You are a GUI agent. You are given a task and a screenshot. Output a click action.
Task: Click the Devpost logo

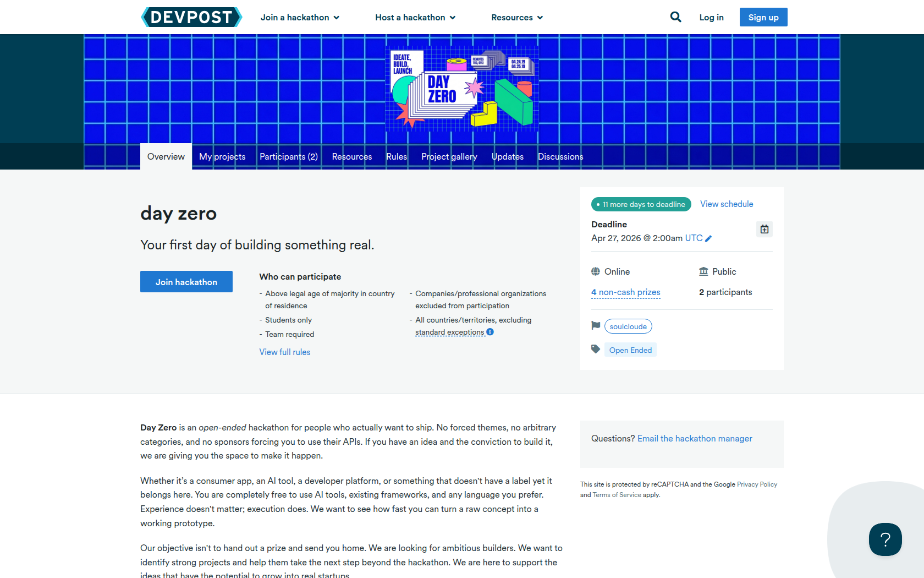[x=191, y=17]
